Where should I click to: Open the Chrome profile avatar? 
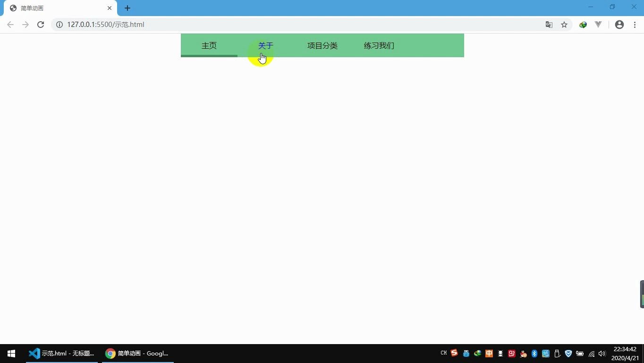(x=619, y=25)
